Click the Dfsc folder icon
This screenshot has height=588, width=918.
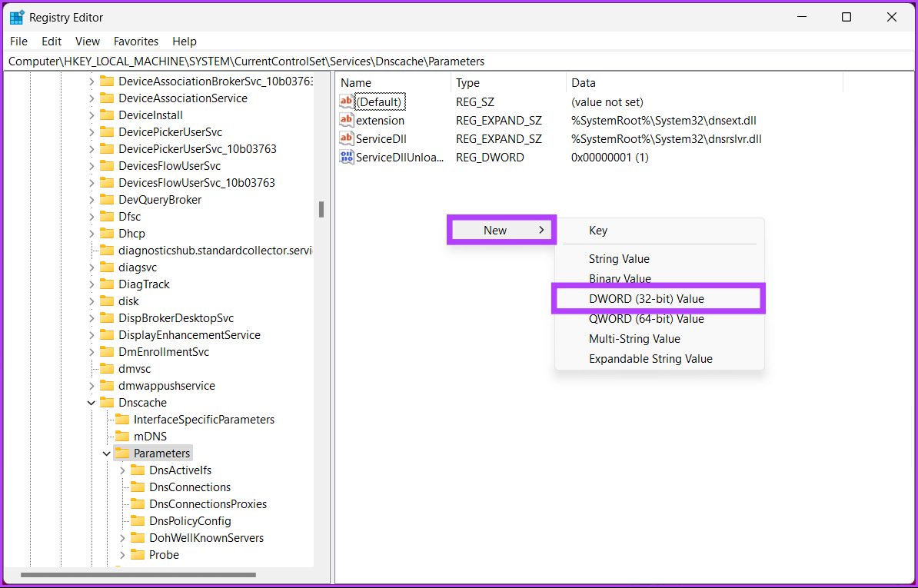[x=107, y=217]
